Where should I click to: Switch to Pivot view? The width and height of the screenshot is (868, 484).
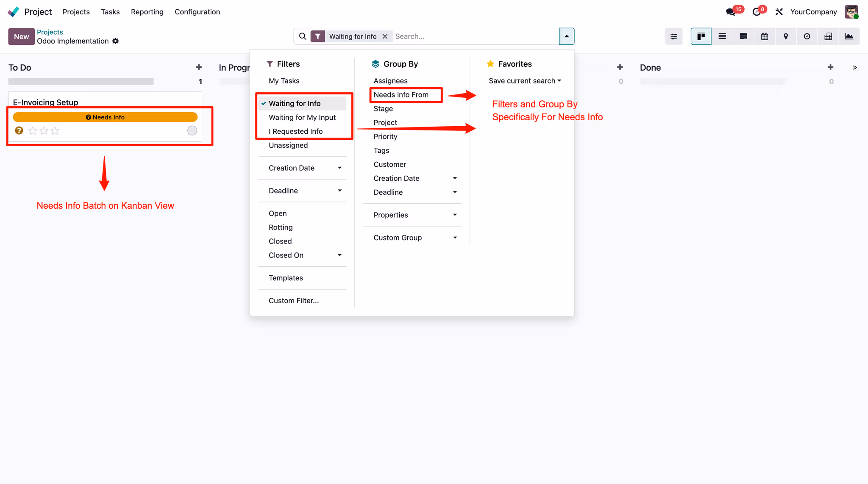828,36
